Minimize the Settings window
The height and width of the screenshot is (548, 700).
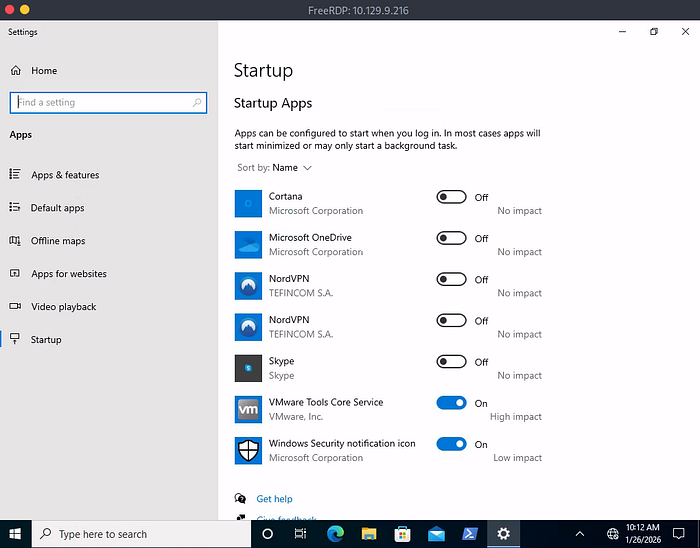point(622,32)
